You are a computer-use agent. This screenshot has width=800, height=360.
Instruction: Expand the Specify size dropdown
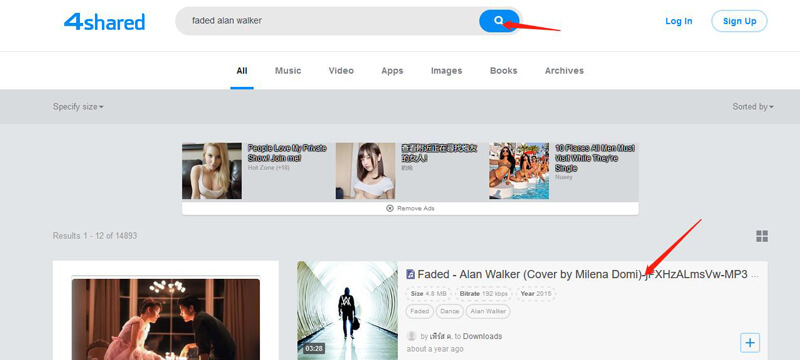78,107
